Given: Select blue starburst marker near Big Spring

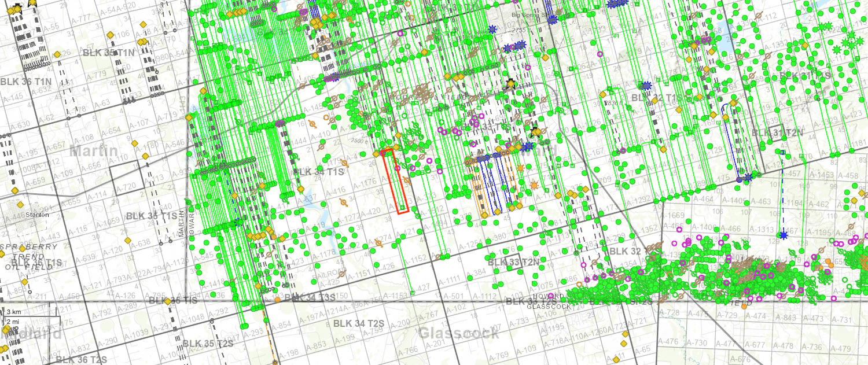Looking at the screenshot, I should pos(492,29).
